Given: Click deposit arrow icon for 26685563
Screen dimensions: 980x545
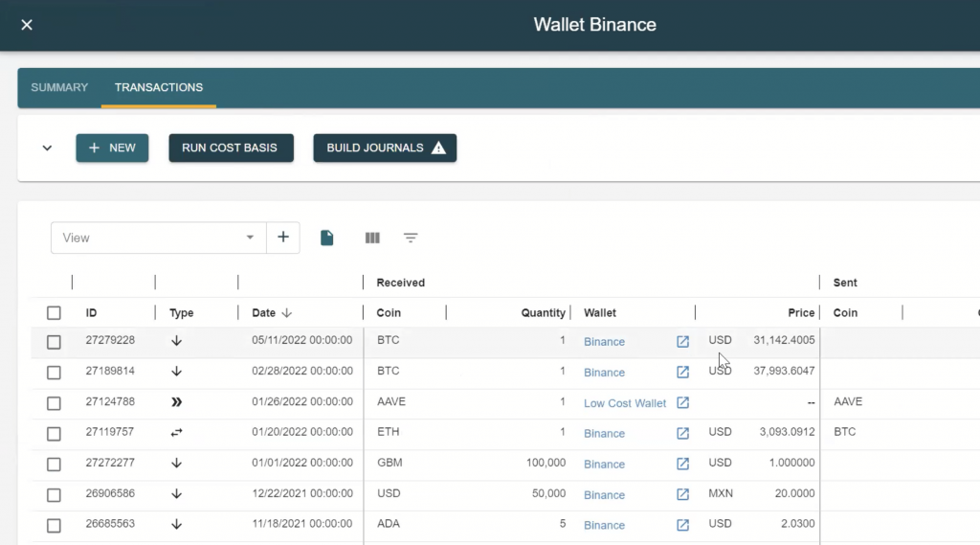Looking at the screenshot, I should 177,524.
